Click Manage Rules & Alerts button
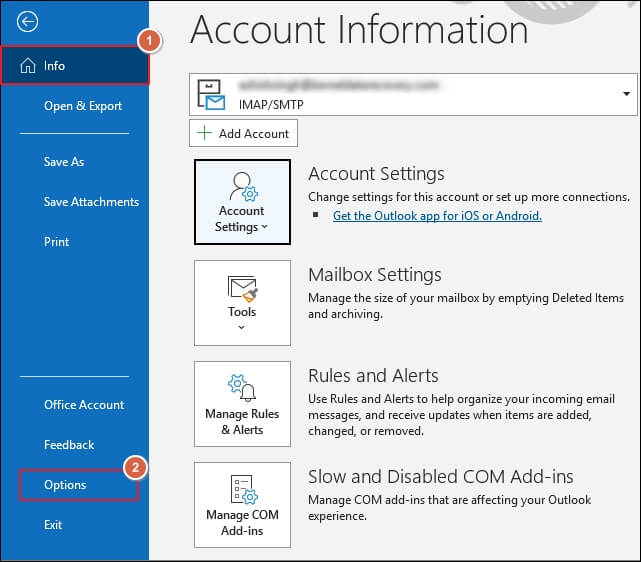641x562 pixels. point(242,404)
